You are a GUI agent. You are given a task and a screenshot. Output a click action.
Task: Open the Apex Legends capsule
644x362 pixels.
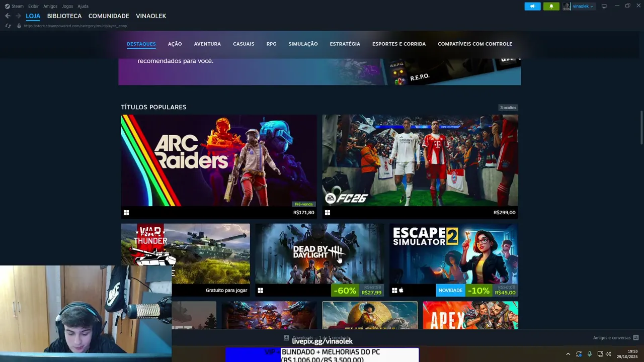470,315
